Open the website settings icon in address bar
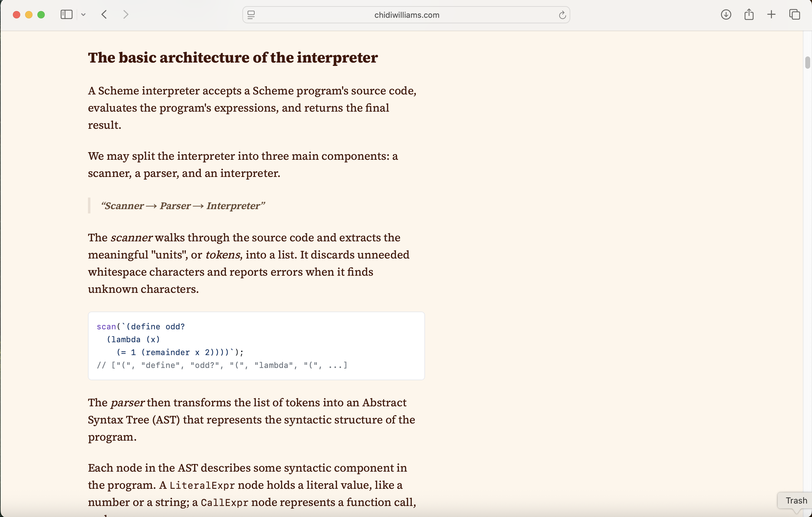The width and height of the screenshot is (812, 517). tap(251, 14)
